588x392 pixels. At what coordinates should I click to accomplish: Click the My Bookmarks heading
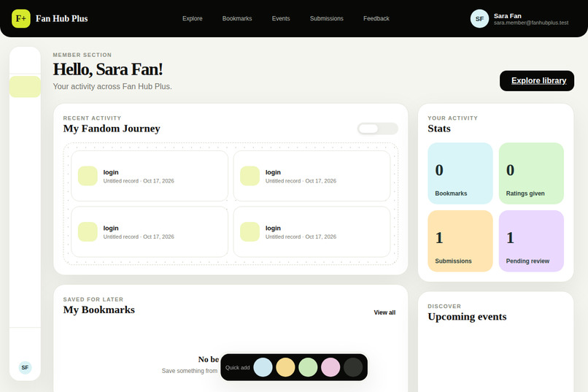pyautogui.click(x=99, y=310)
